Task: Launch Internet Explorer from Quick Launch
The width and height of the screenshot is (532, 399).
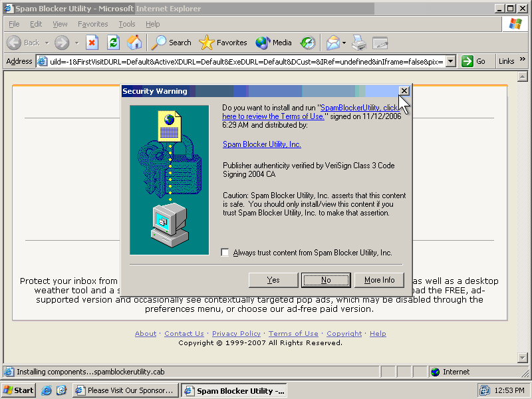Action: pos(46,390)
